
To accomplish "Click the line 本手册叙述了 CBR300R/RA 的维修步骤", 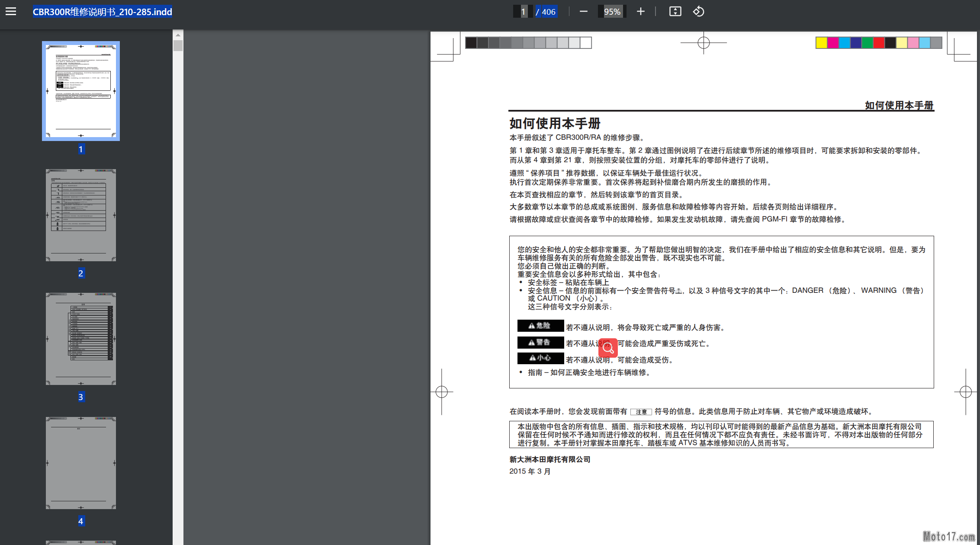I will (x=578, y=138).
